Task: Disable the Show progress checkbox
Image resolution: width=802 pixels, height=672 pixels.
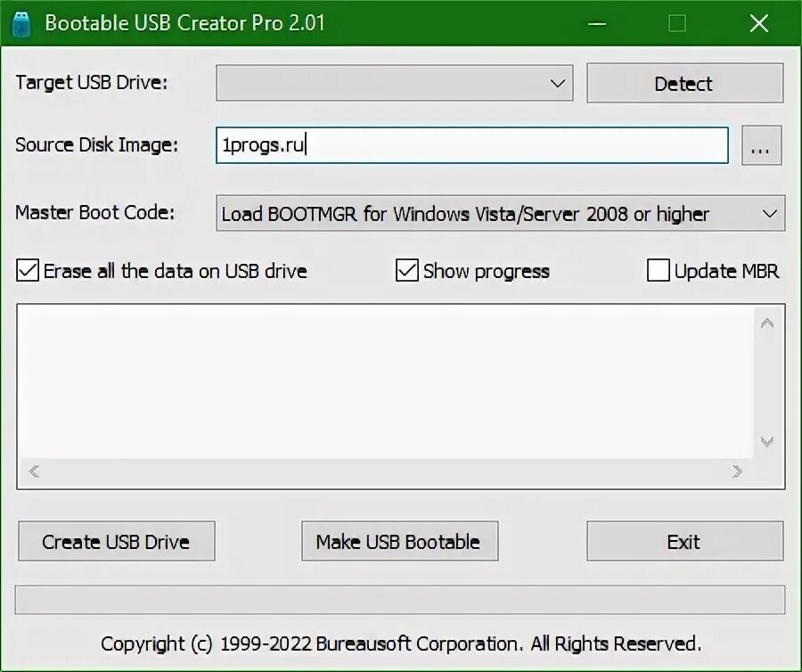Action: click(408, 269)
